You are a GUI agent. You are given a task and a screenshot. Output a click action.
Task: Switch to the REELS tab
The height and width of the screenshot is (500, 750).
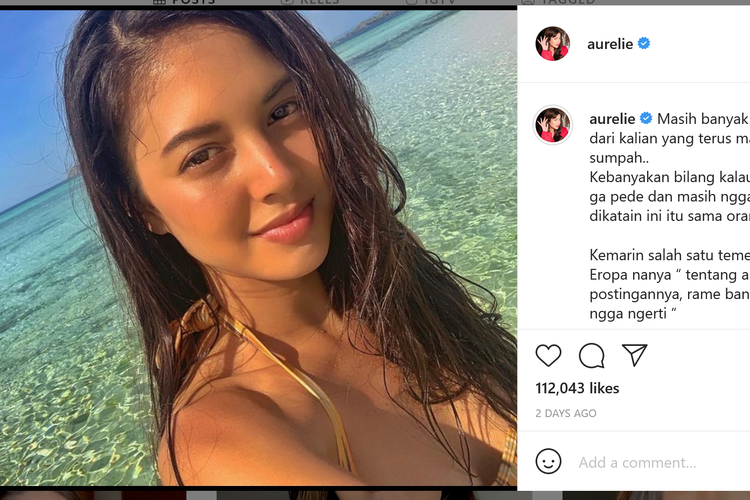(309, 2)
